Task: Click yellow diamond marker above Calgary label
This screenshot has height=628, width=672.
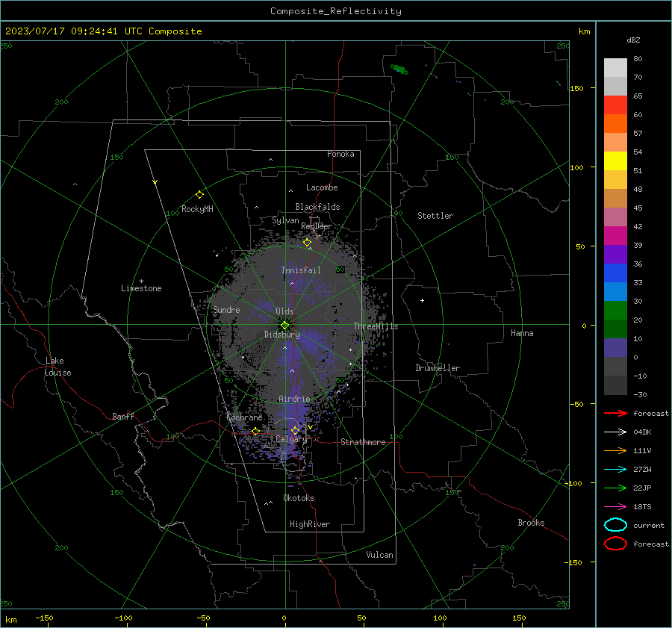Action: (295, 430)
